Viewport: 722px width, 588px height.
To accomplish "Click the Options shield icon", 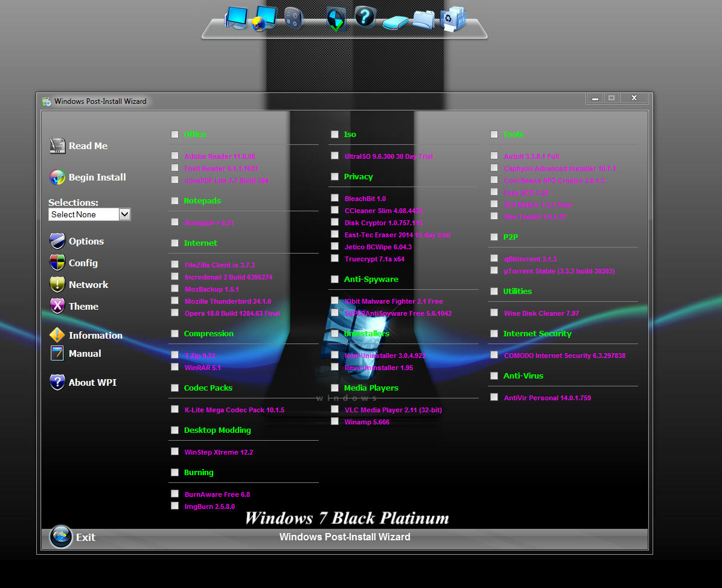I will (57, 241).
